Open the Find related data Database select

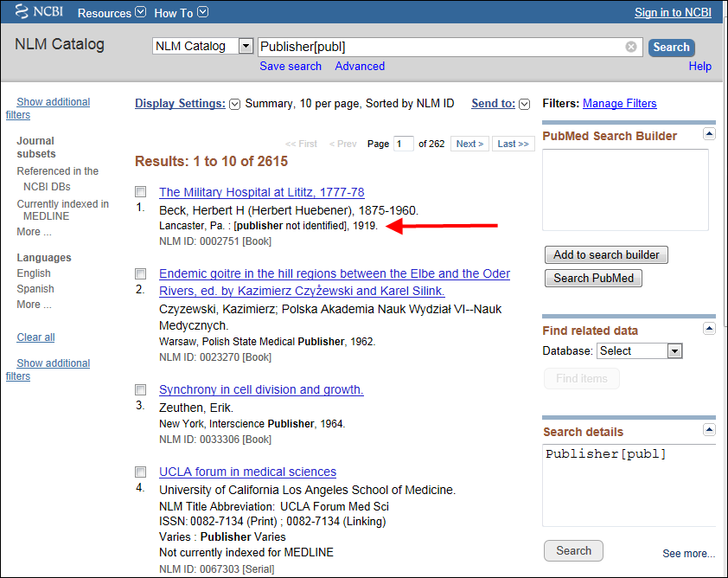coord(639,350)
